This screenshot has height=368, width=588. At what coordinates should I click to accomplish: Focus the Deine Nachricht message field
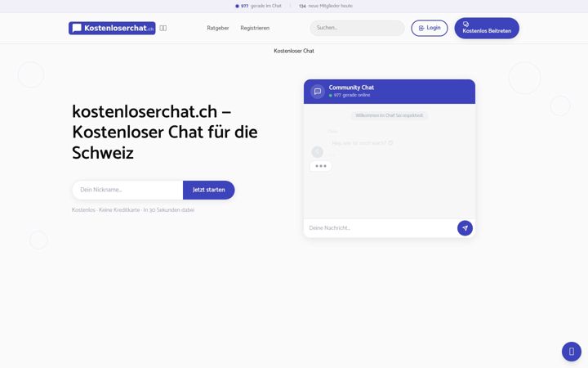point(381,228)
